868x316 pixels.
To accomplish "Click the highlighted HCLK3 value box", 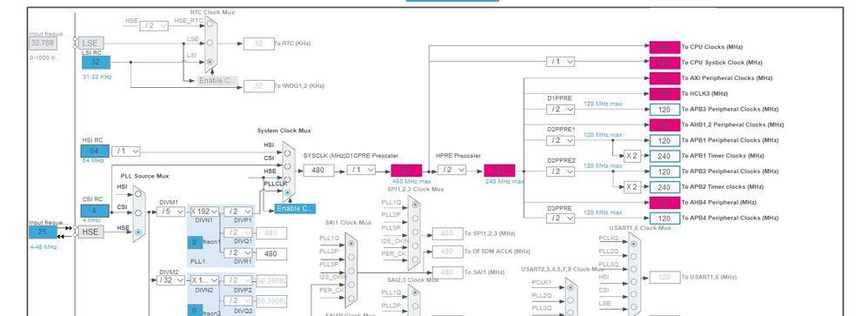I will click(664, 94).
